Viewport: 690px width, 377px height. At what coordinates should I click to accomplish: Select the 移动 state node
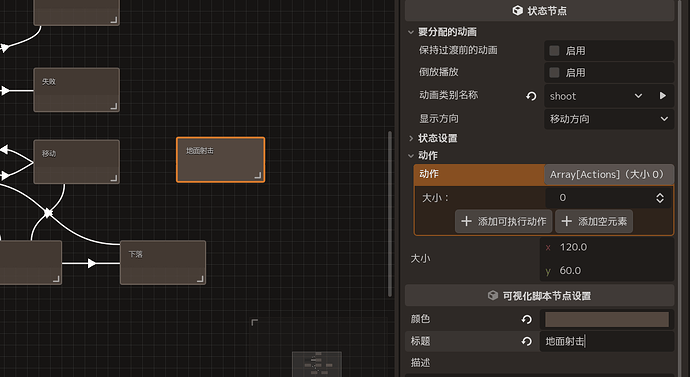pyautogui.click(x=77, y=161)
